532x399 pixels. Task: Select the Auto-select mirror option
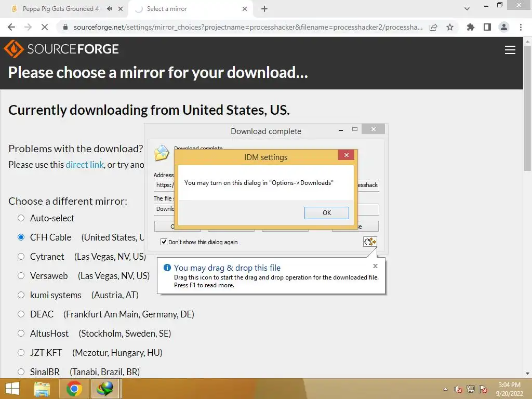tap(21, 218)
